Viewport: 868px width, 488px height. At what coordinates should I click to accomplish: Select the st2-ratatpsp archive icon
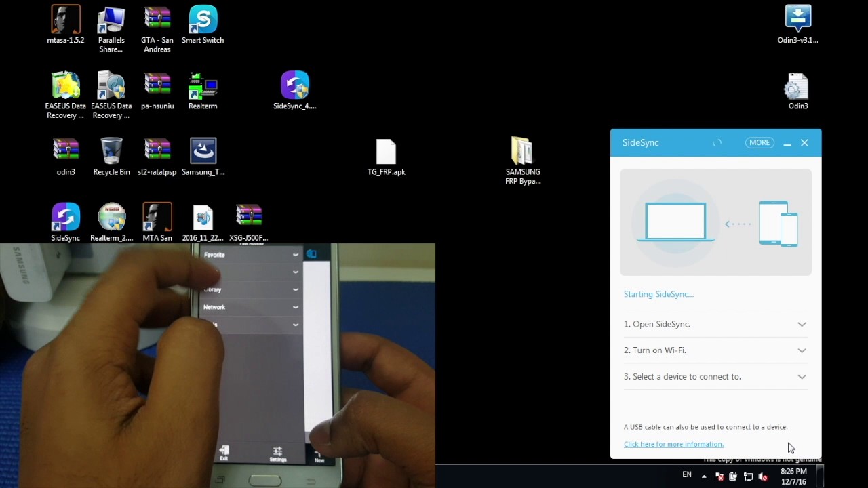coord(157,157)
